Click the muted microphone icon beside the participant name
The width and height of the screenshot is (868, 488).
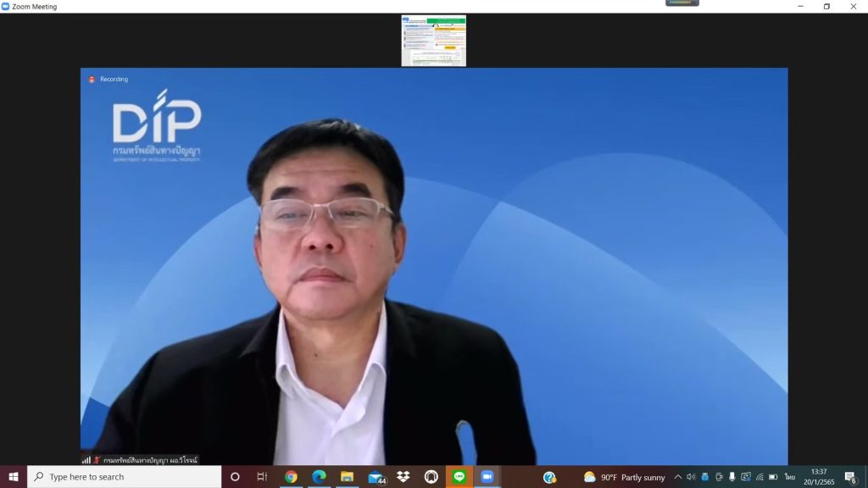(97, 460)
